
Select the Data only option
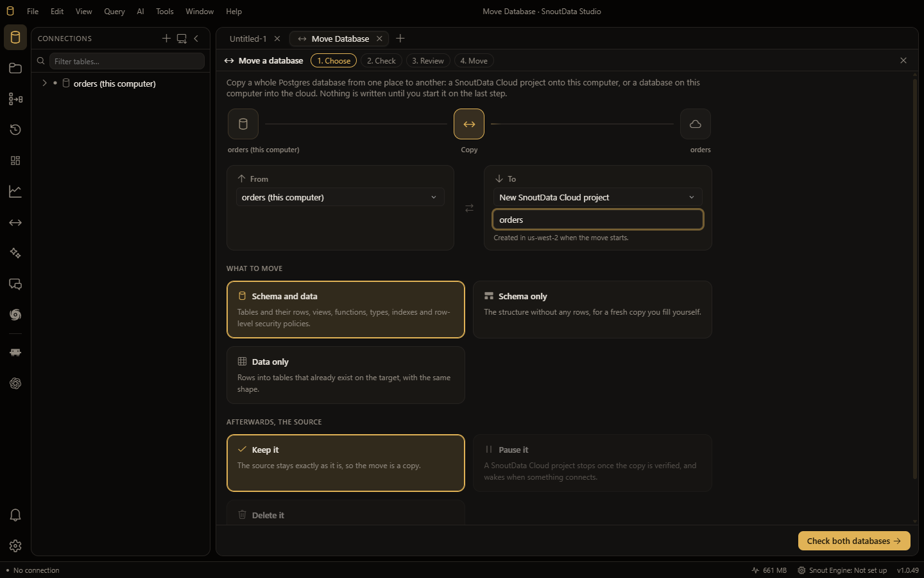click(x=346, y=375)
